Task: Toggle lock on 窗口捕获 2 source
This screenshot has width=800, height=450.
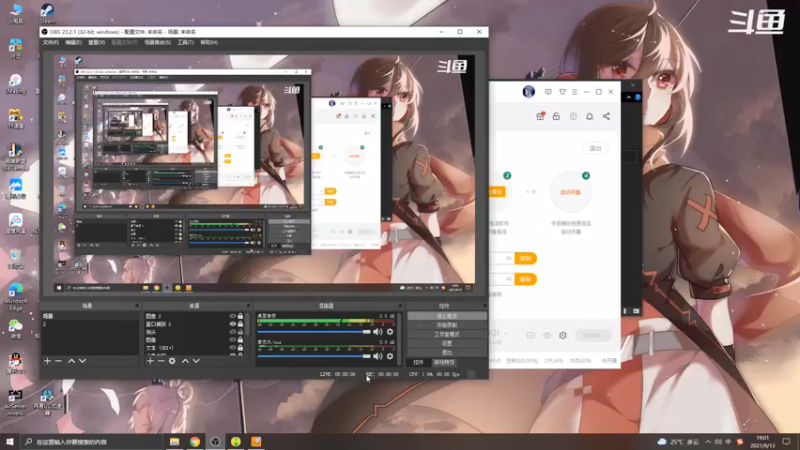Action: [x=240, y=324]
